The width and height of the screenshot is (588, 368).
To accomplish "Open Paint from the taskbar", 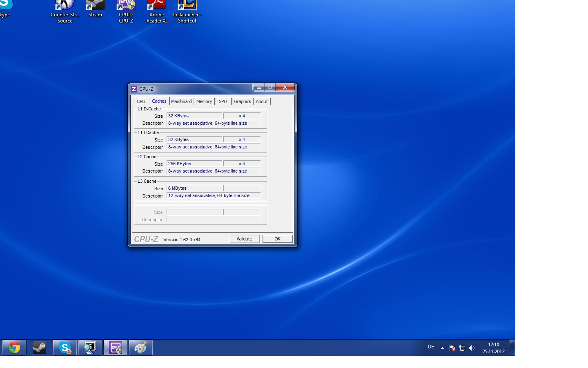I will pyautogui.click(x=141, y=348).
